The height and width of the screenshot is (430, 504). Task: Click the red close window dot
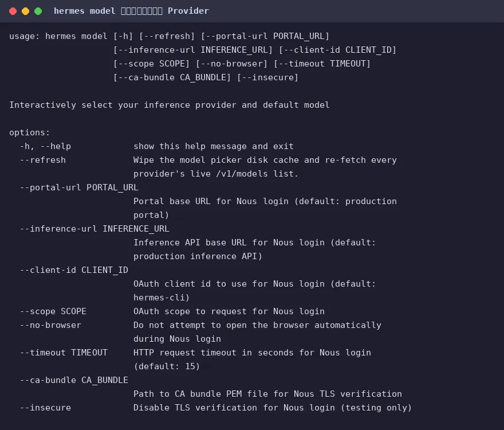click(x=13, y=11)
